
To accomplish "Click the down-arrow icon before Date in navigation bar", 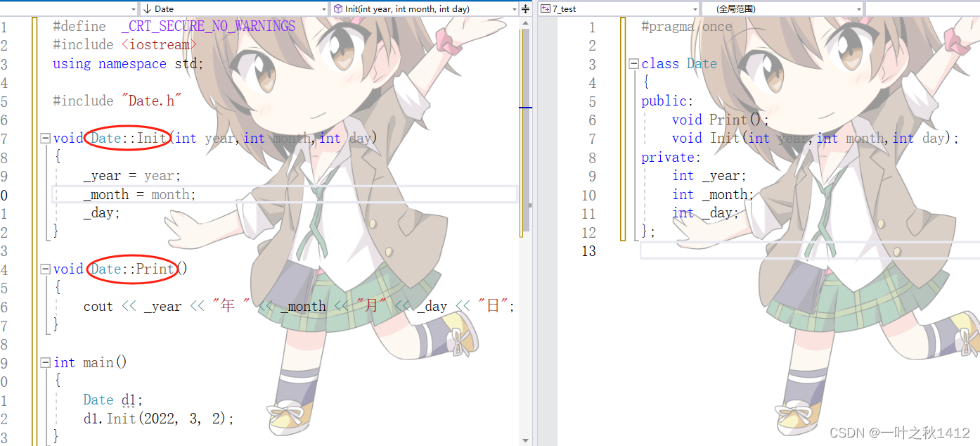I will point(148,8).
